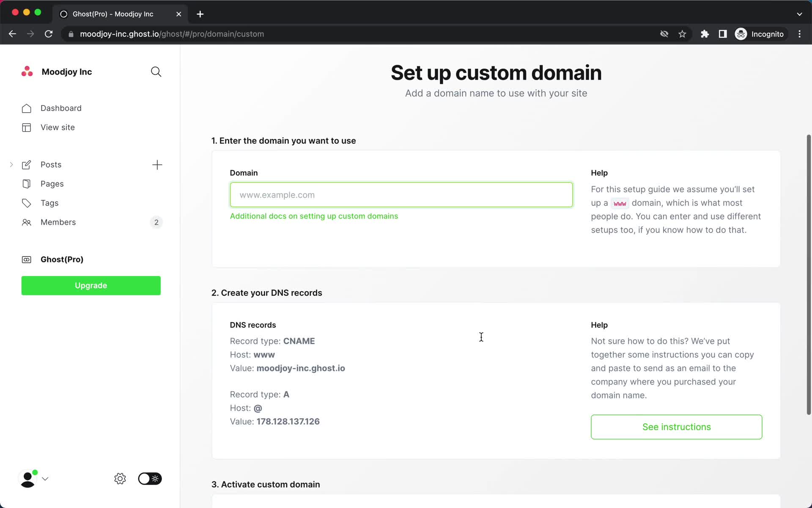Click the See instructions button
812x508 pixels.
tap(676, 427)
